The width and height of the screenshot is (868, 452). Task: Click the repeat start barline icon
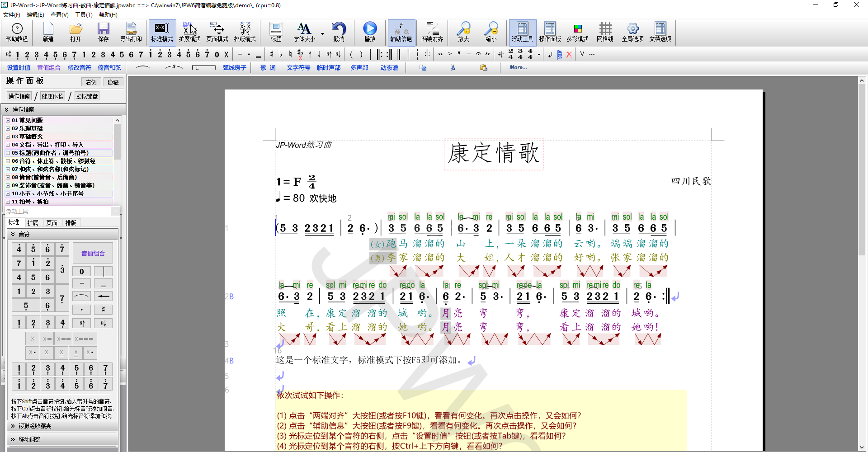pos(380,54)
